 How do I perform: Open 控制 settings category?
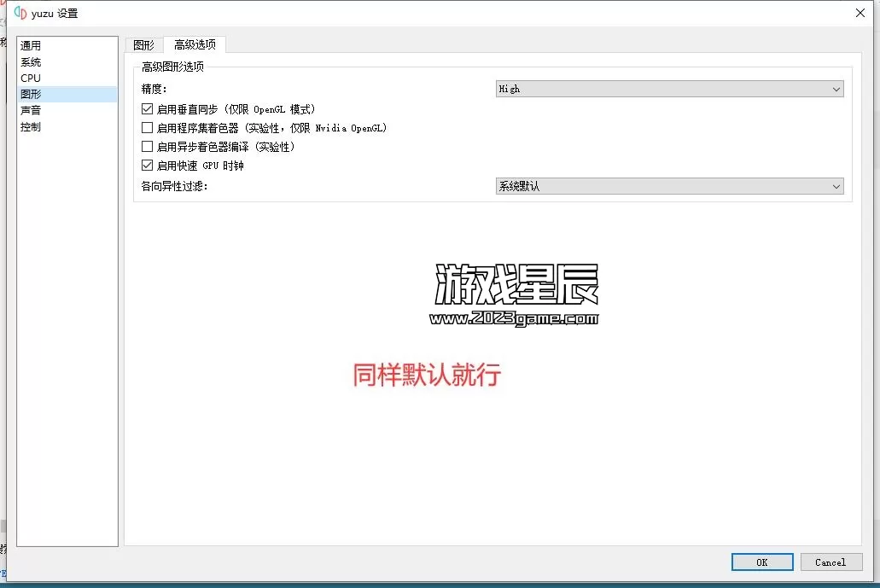[x=31, y=127]
